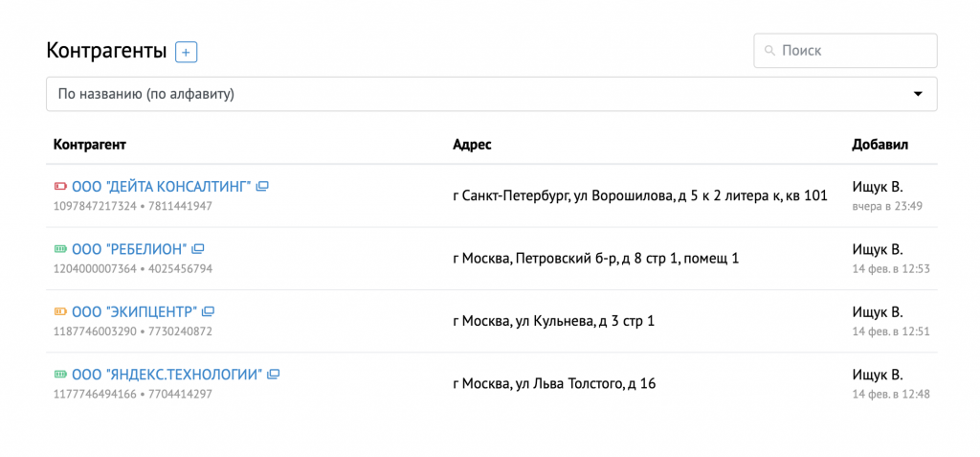Image resolution: width=980 pixels, height=457 pixels.
Task: Click green battery icon beside РЕБЕЛИОН
Action: (x=60, y=248)
